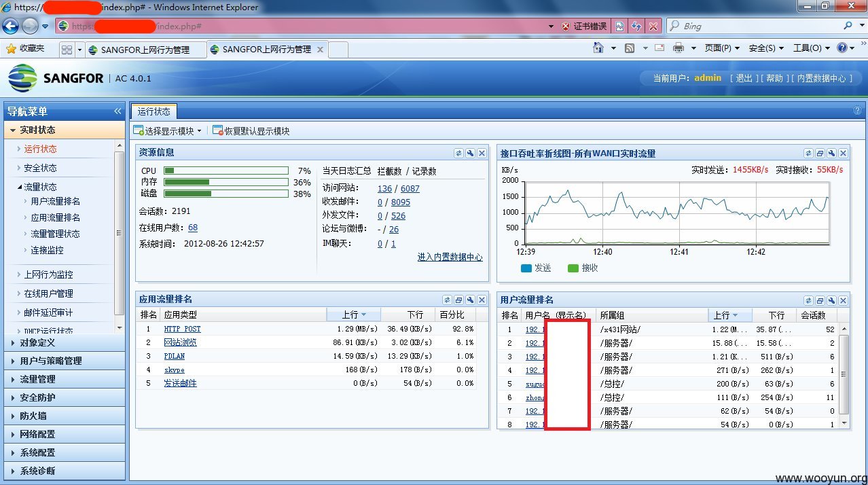Toggle the 发送 legend in throughput chart
This screenshot has width=868, height=485.
(x=535, y=268)
